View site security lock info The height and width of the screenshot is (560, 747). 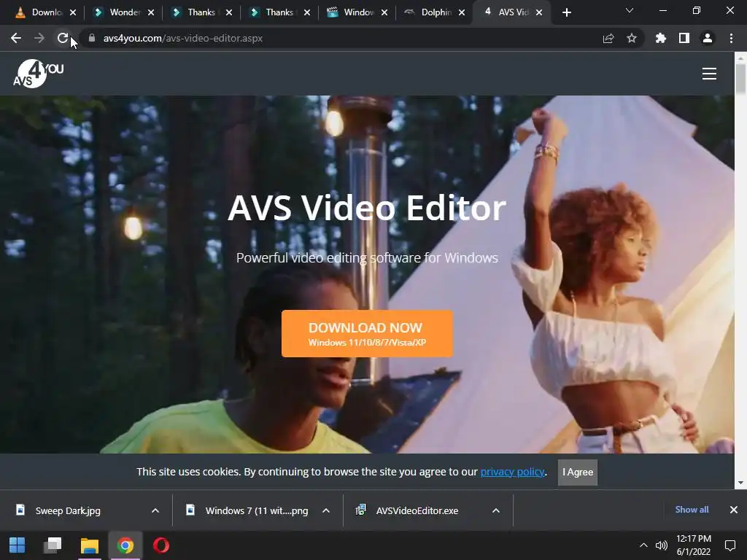click(x=92, y=38)
